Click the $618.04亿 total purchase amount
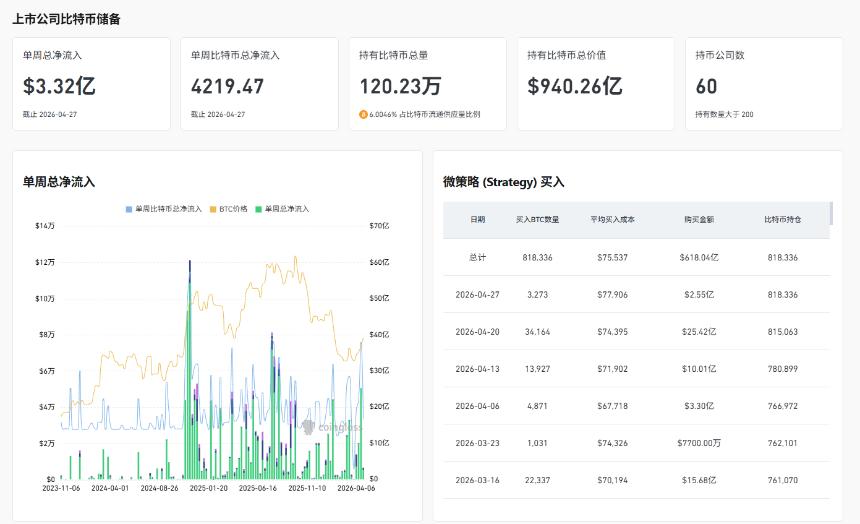Viewport: 860px width, 524px height. [699, 257]
